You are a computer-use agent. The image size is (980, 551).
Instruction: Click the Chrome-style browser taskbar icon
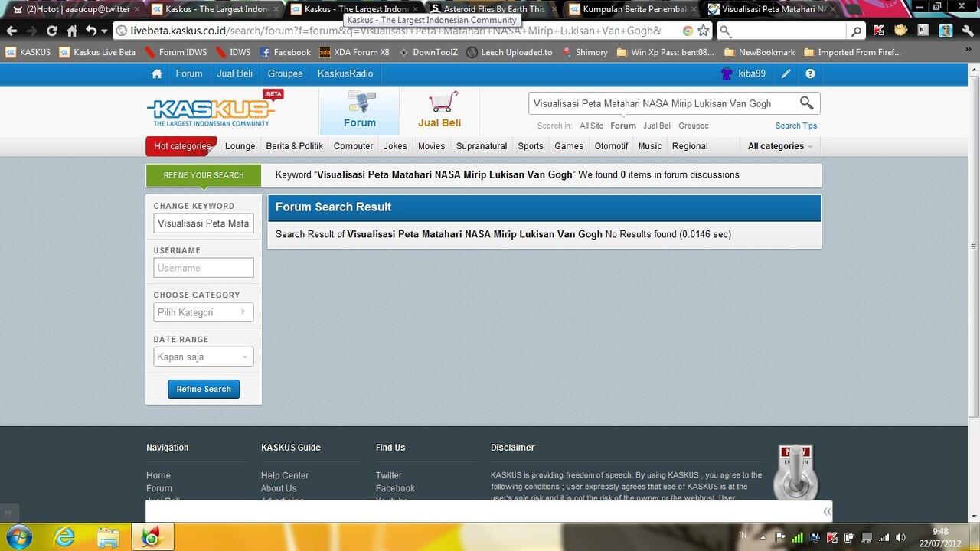pos(152,537)
